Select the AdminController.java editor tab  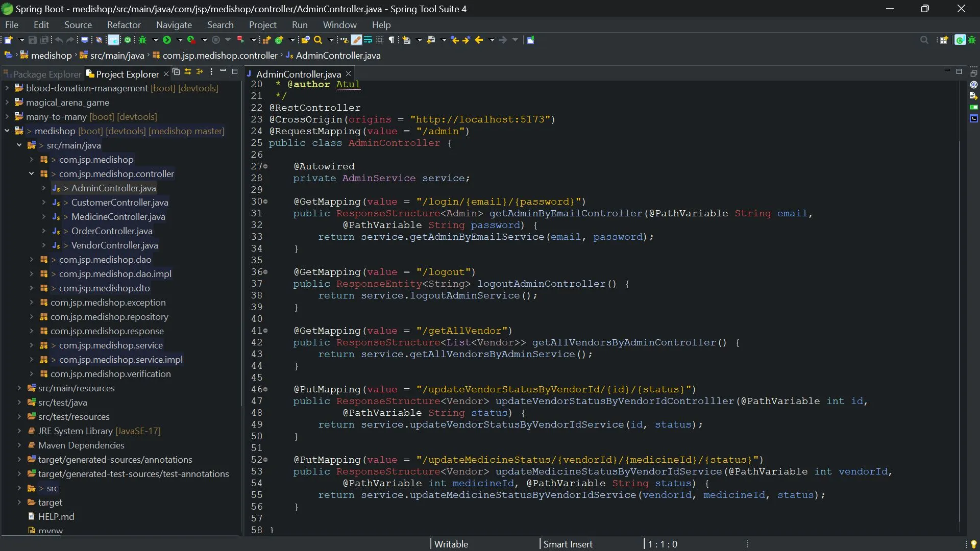pyautogui.click(x=298, y=74)
